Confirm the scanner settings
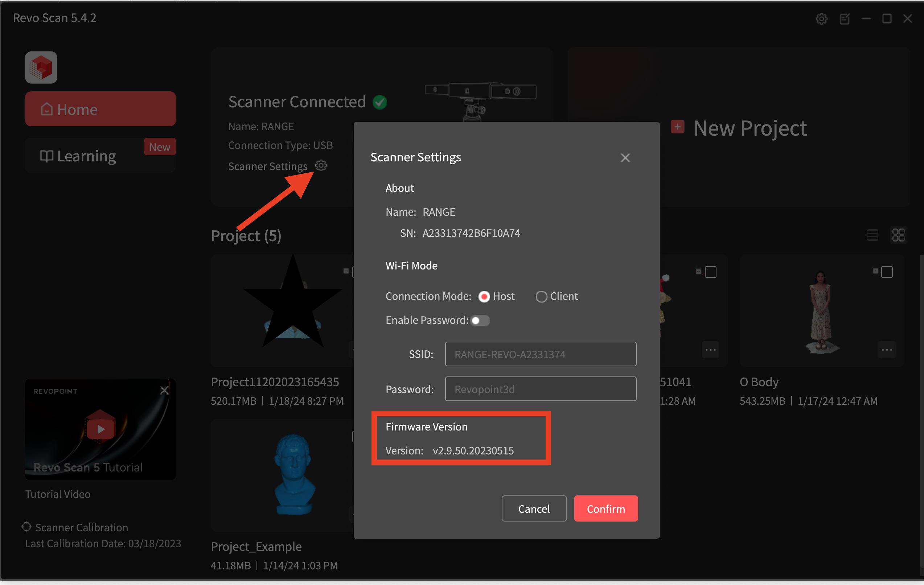Viewport: 924px width, 585px height. coord(605,508)
